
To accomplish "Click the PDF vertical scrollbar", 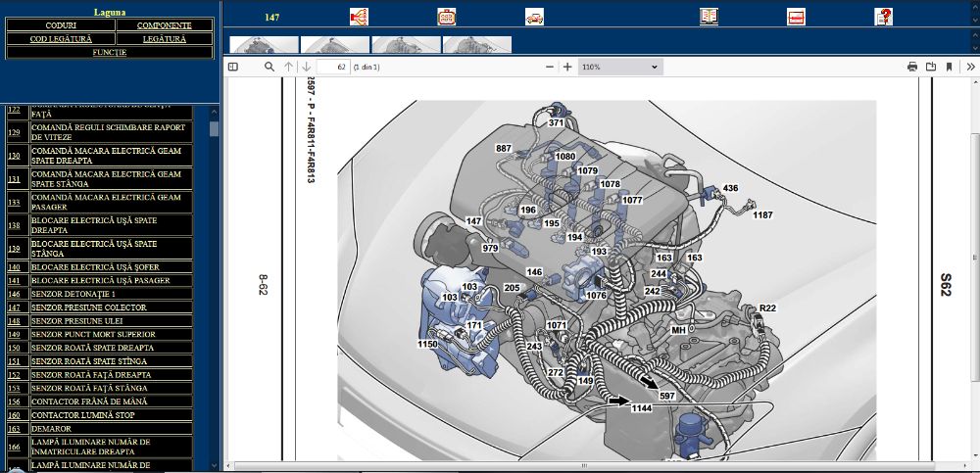I will [974, 258].
